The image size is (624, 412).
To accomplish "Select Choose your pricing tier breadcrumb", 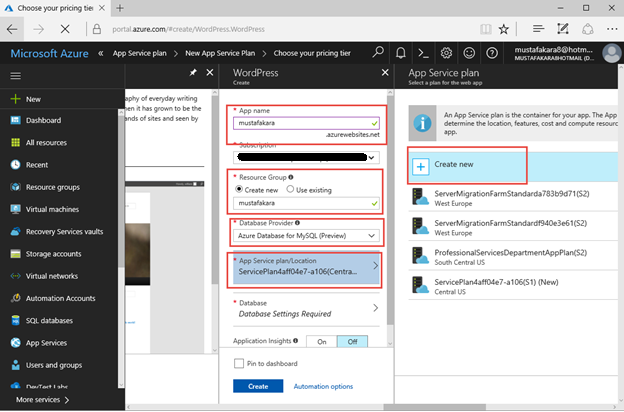I will (312, 53).
